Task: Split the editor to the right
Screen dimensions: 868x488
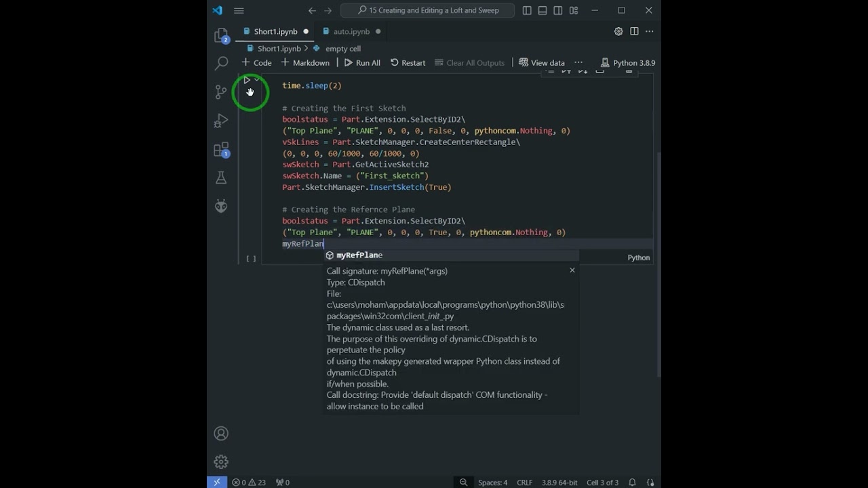Action: 634,31
